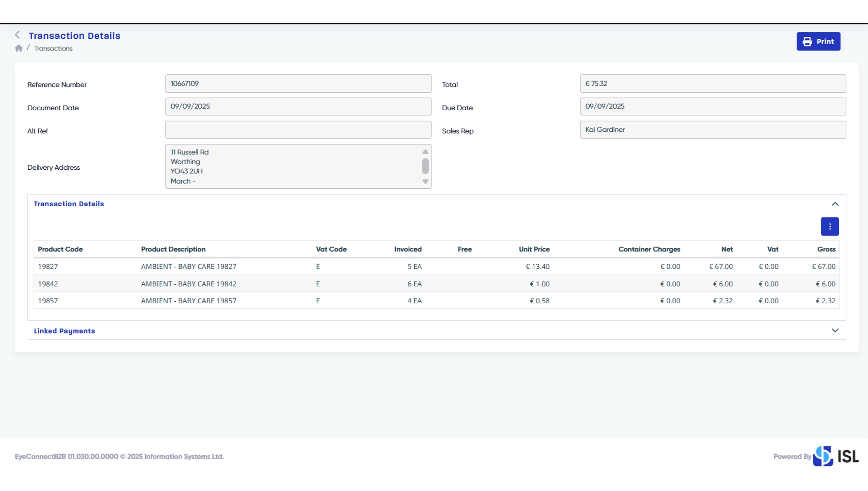868x491 pixels.
Task: Click the ISL logo in footer
Action: [x=836, y=456]
